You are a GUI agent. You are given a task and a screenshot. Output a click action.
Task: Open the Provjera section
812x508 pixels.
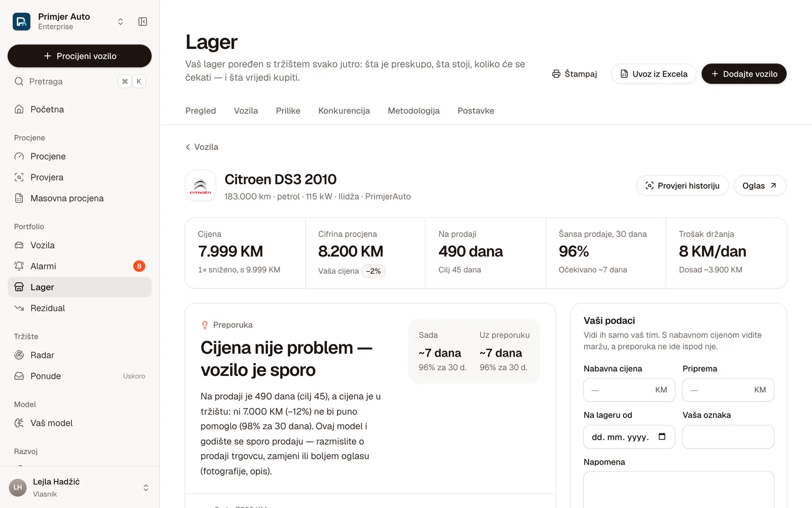(80, 177)
